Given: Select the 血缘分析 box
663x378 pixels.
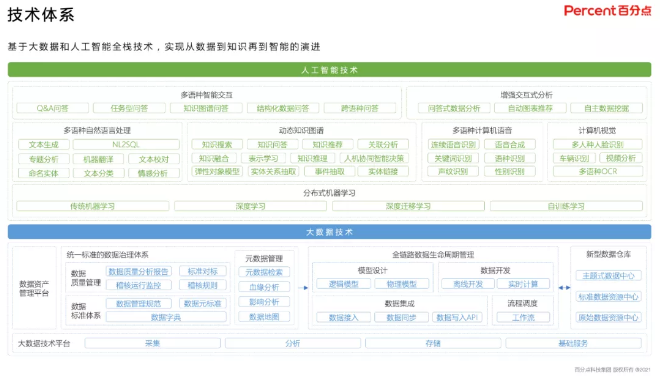Looking at the screenshot, I should pos(264,287).
